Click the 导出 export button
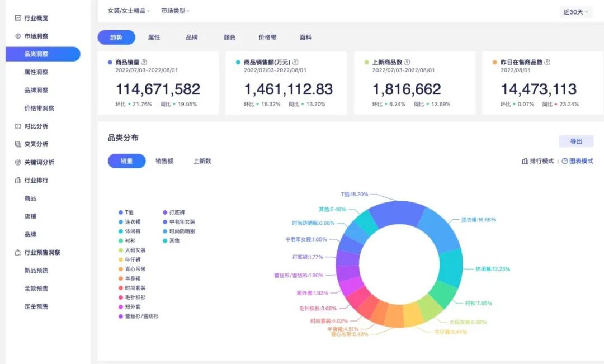Screen dimensions: 604x364 click(576, 141)
